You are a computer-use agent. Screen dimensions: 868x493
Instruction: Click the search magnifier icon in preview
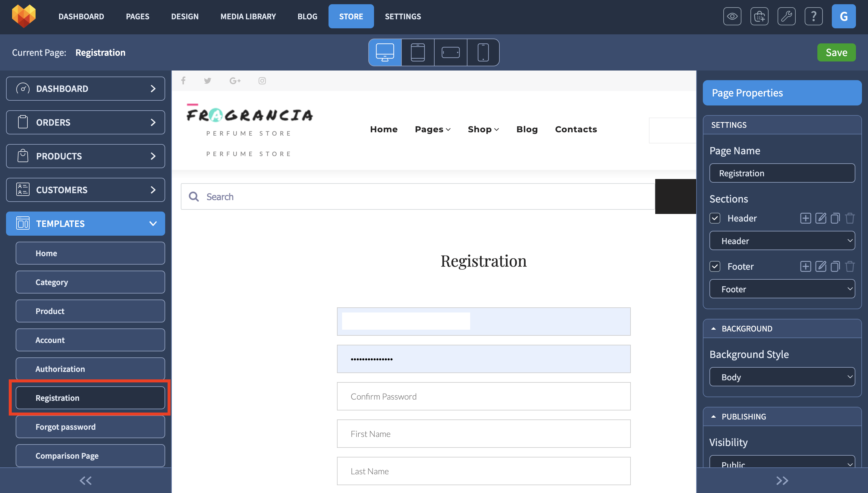(x=193, y=196)
